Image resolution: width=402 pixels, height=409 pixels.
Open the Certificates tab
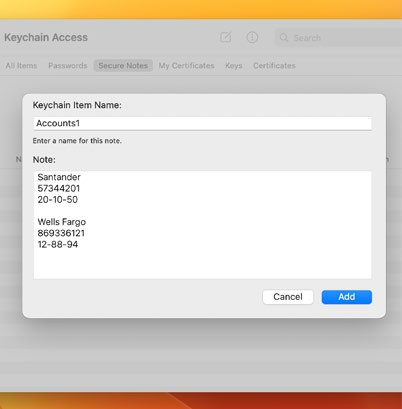click(x=274, y=66)
